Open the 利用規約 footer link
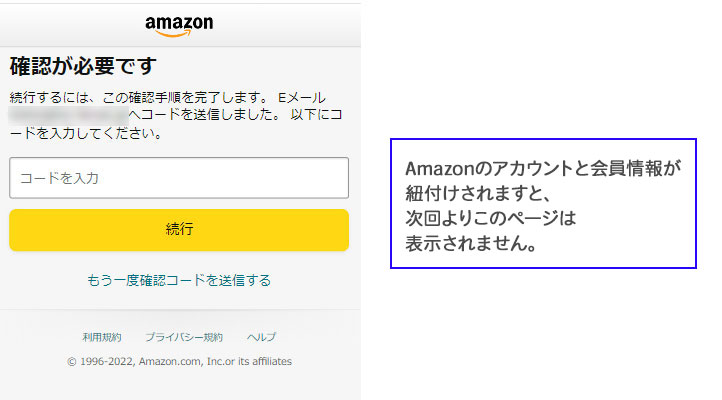The width and height of the screenshot is (722, 400). pos(102,337)
